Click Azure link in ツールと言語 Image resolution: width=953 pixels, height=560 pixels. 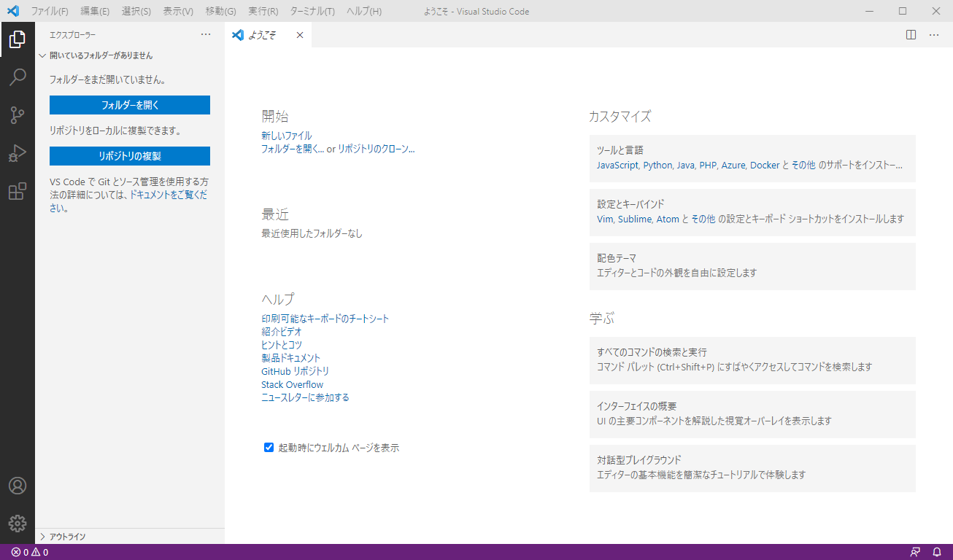[x=733, y=166]
